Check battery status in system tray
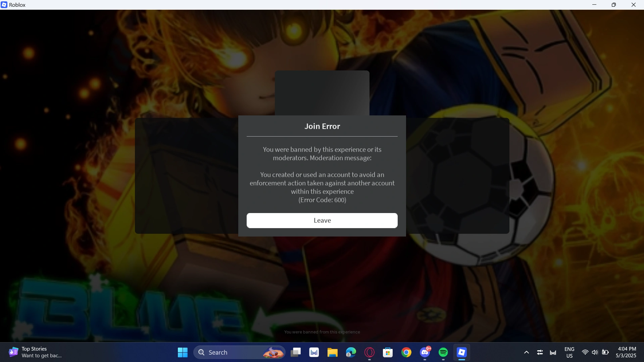The width and height of the screenshot is (644, 362). (x=605, y=352)
